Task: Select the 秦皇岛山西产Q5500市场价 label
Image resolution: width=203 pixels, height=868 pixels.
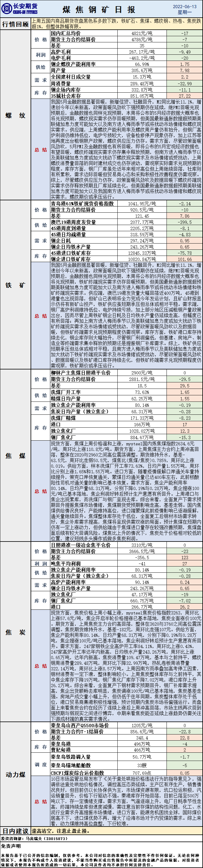Action: pos(80,725)
